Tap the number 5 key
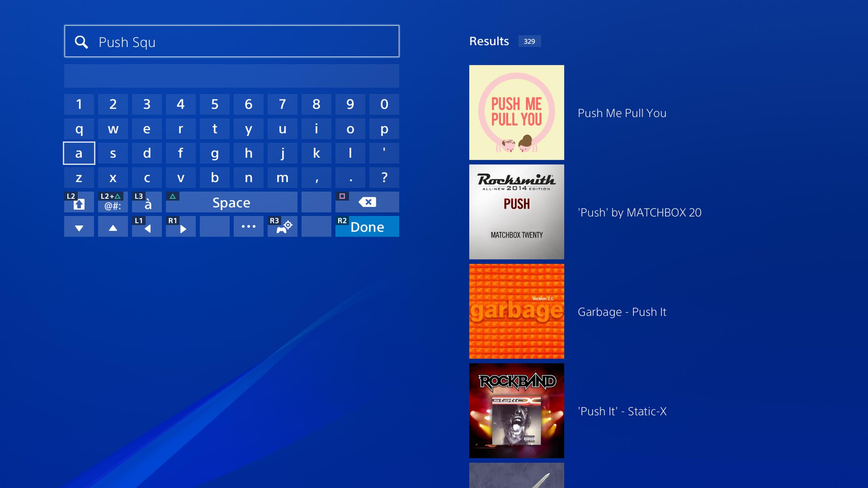 pos(214,104)
